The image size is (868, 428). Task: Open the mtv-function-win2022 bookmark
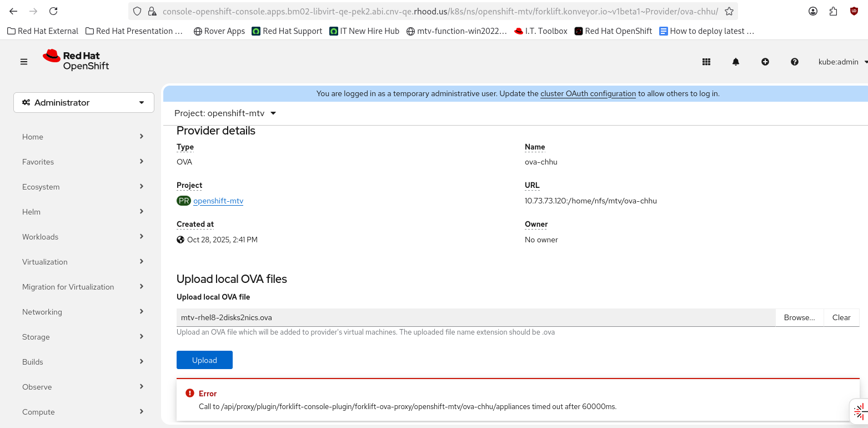click(x=456, y=31)
